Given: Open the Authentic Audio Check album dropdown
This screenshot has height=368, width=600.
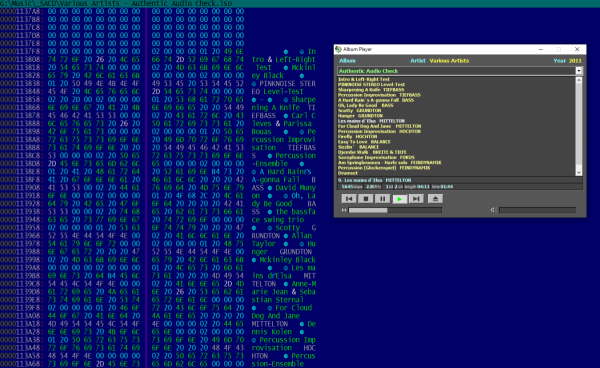Looking at the screenshot, I should click(579, 71).
